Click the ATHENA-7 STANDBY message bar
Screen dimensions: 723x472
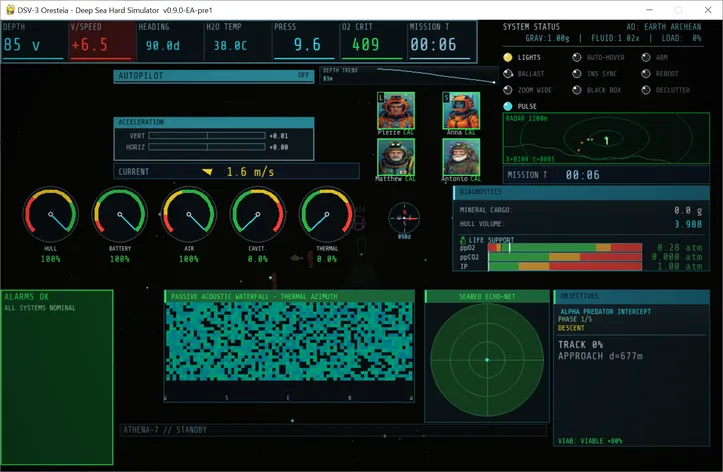tap(333, 430)
